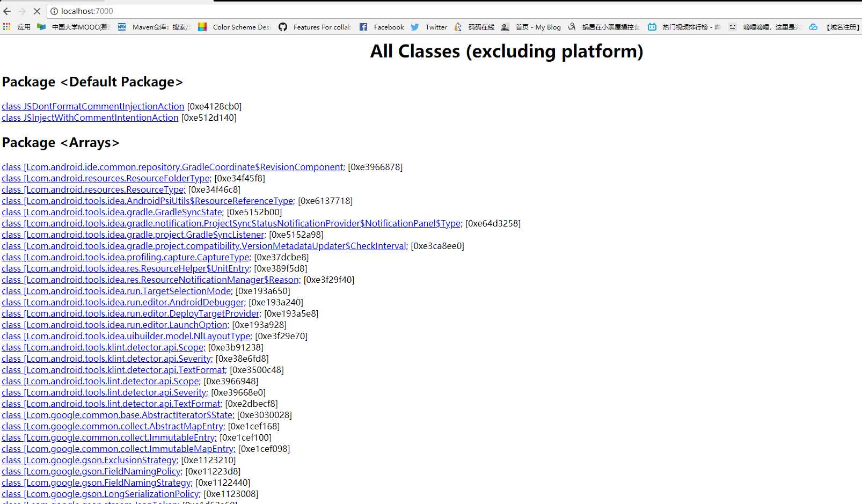862x504 pixels.
Task: Click the address value [0xe1123008]
Action: coord(231,494)
